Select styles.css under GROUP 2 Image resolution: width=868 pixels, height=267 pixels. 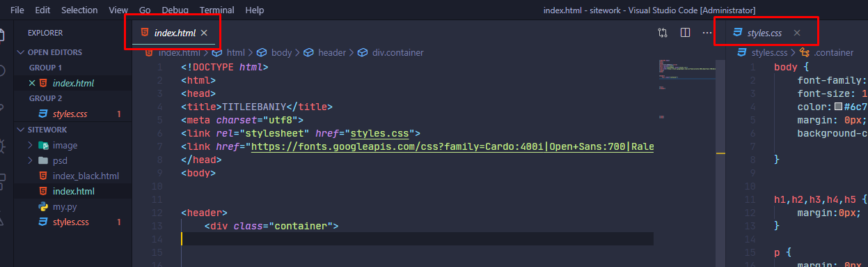70,114
